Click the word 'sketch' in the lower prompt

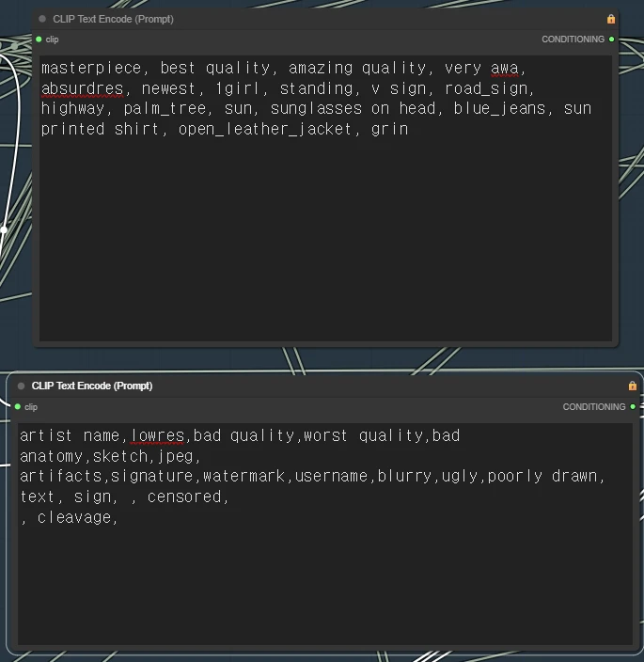click(x=120, y=456)
